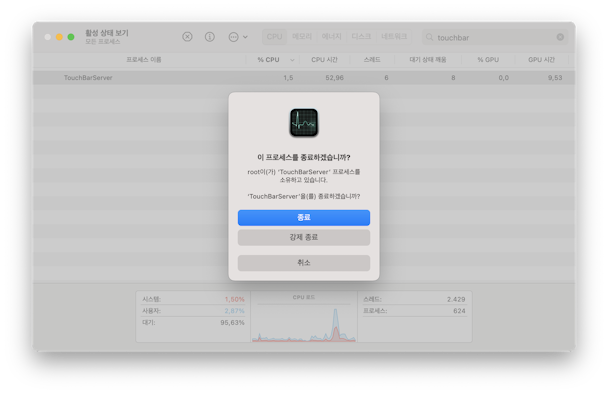Toggle % CPU column sort chevron

tap(292, 60)
